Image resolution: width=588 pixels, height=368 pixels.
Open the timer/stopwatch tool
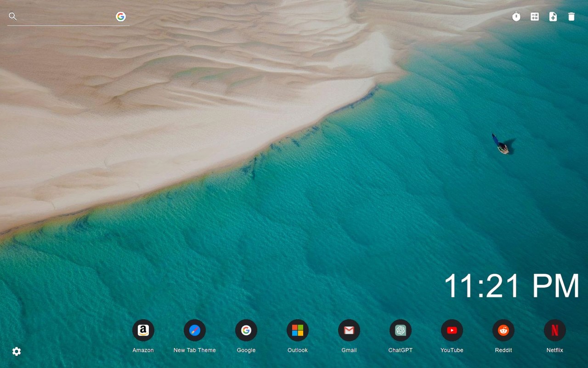point(516,17)
